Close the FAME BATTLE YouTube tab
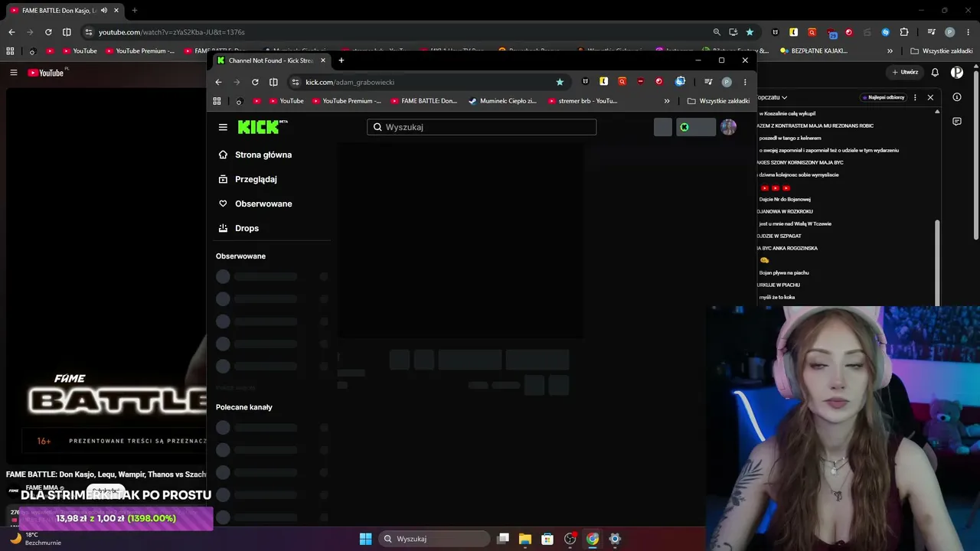This screenshot has height=551, width=980. (x=116, y=11)
